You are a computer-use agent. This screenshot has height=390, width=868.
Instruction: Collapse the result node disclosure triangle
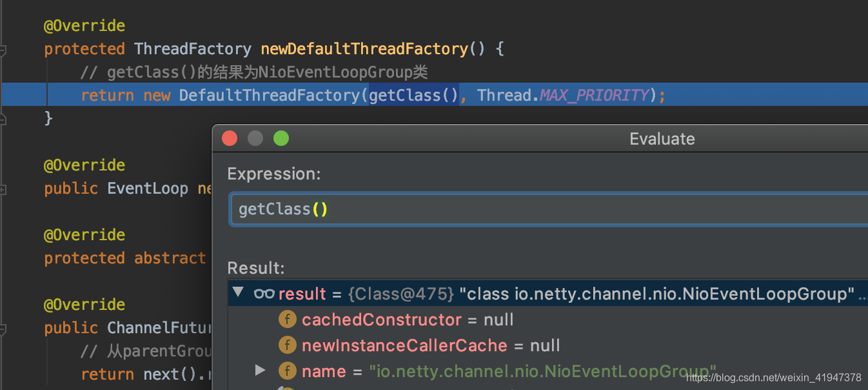click(x=238, y=293)
